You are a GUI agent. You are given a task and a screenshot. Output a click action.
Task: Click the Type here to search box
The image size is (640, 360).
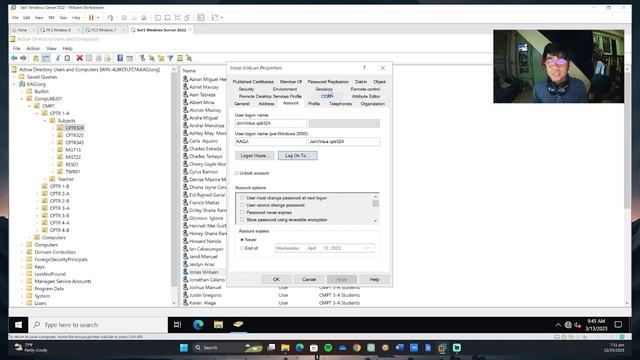pyautogui.click(x=98, y=325)
